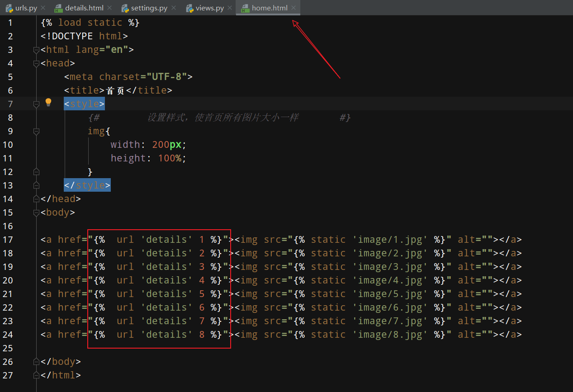Click the 100% height value
573x392 pixels.
[170, 158]
